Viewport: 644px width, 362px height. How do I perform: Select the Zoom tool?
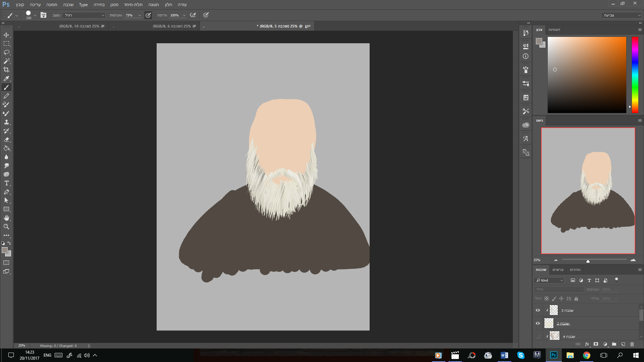(6, 227)
